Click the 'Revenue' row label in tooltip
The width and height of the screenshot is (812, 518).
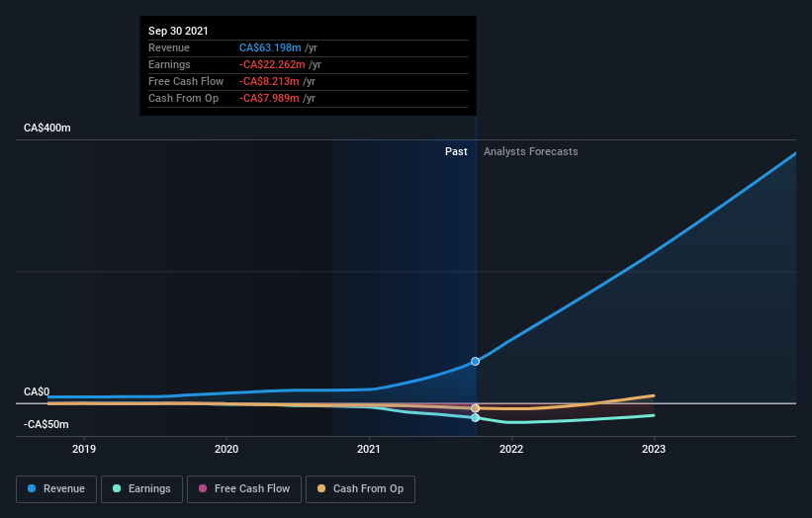[x=169, y=47]
